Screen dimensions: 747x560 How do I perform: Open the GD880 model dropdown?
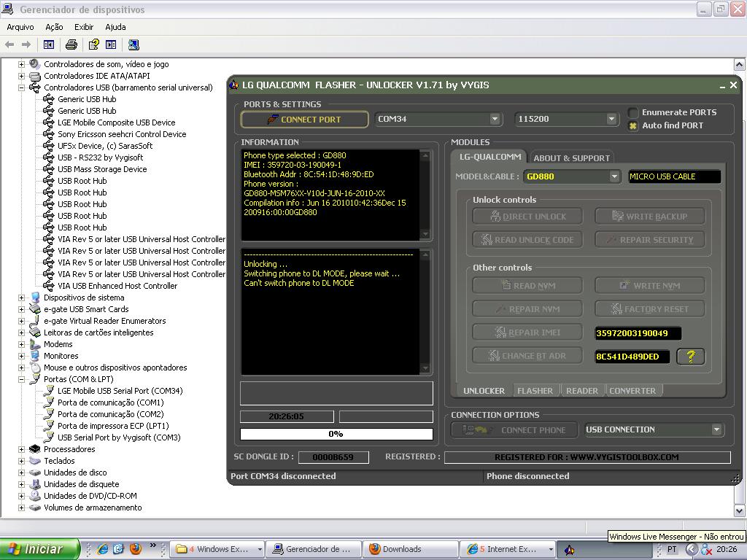[614, 176]
